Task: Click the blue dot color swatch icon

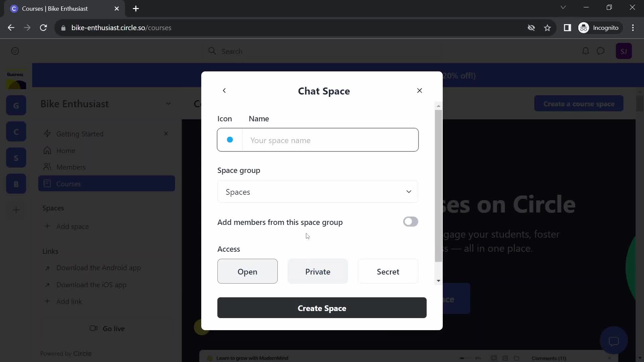Action: tap(230, 140)
